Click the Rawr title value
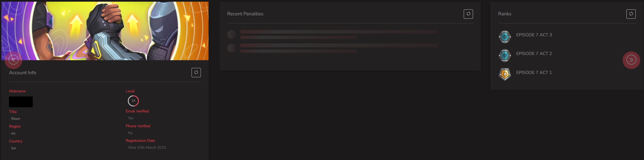The width and height of the screenshot is (644, 160). pos(16,119)
